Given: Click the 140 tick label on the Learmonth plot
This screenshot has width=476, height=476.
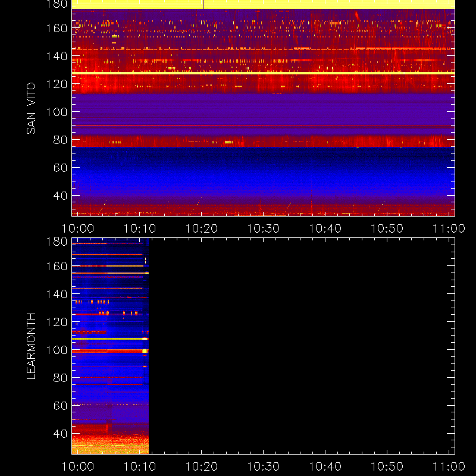Looking at the screenshot, I should (x=57, y=294).
